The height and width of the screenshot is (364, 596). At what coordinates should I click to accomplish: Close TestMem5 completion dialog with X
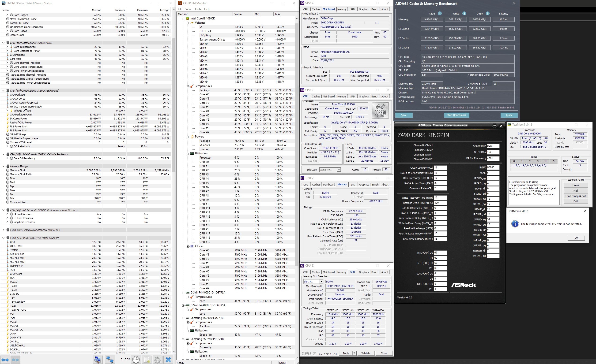(585, 211)
